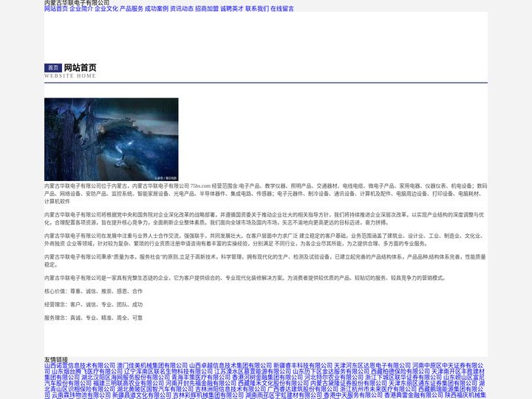Open 内蒙古荣隆证券股份有限公司 link
The width and height of the screenshot is (532, 399).
(x=349, y=383)
